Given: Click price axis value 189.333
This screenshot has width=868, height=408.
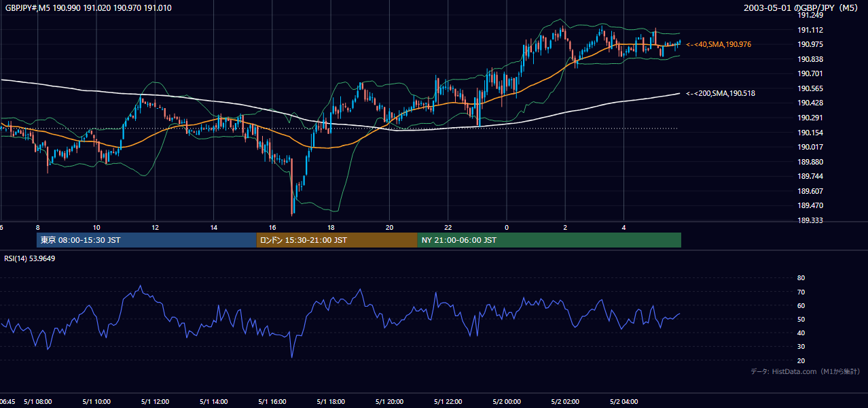Looking at the screenshot, I should [810, 220].
